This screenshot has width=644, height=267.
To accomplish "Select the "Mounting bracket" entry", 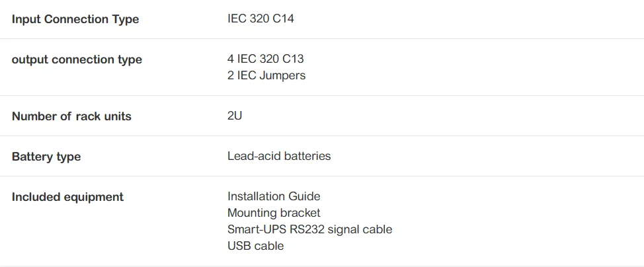I will pyautogui.click(x=273, y=213).
